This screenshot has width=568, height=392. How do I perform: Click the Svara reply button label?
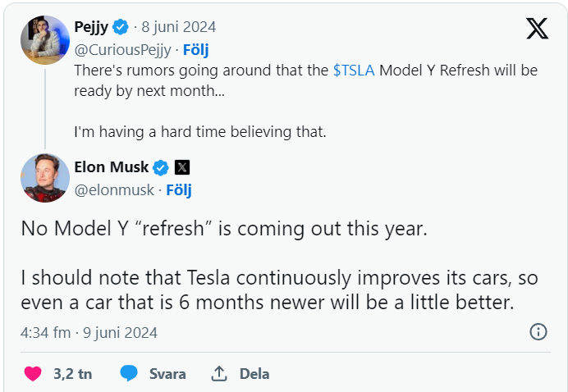point(167,374)
